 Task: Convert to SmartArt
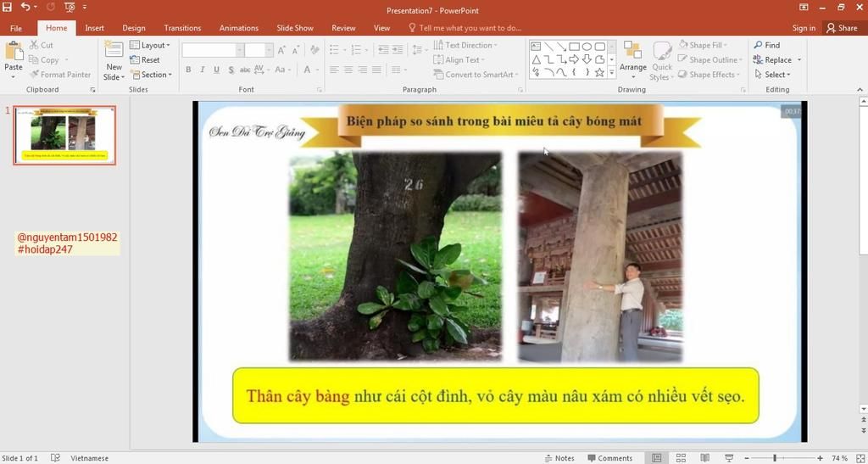tap(476, 74)
